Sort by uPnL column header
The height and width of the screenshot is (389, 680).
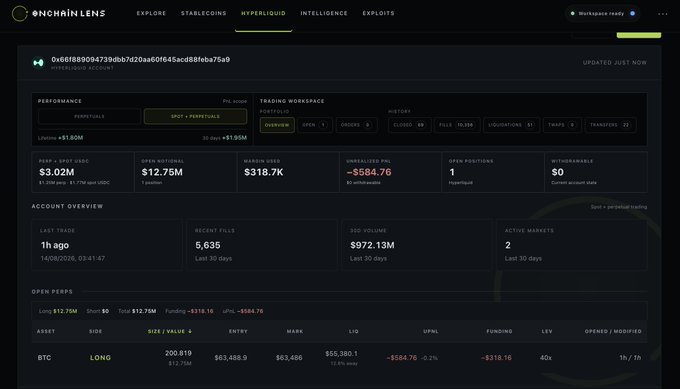pos(431,331)
